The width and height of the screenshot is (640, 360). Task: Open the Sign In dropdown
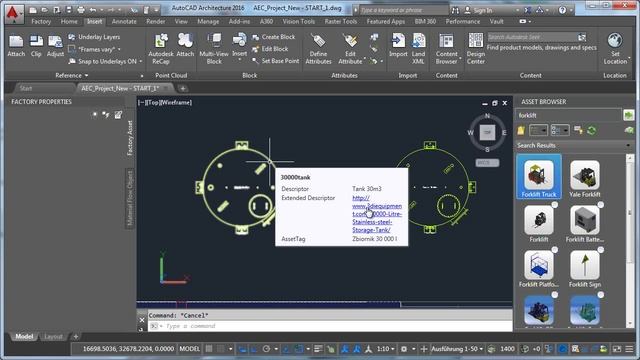pyautogui.click(x=518, y=10)
